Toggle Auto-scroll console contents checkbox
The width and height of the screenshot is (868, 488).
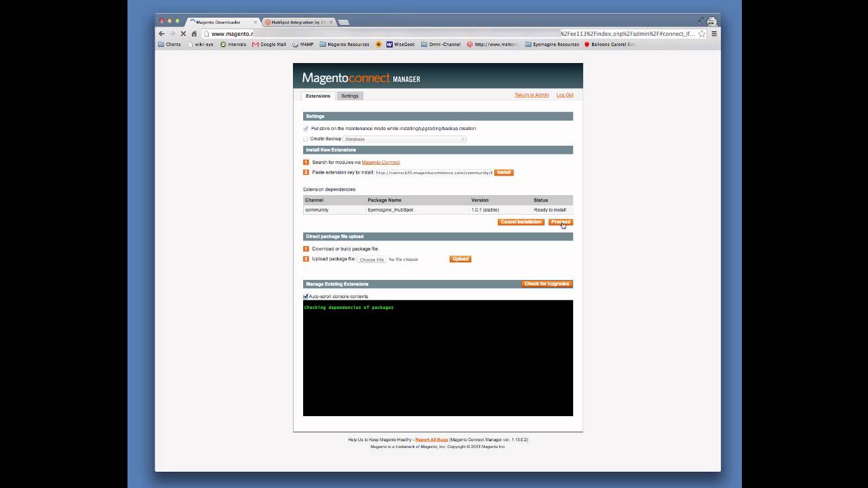(x=306, y=296)
